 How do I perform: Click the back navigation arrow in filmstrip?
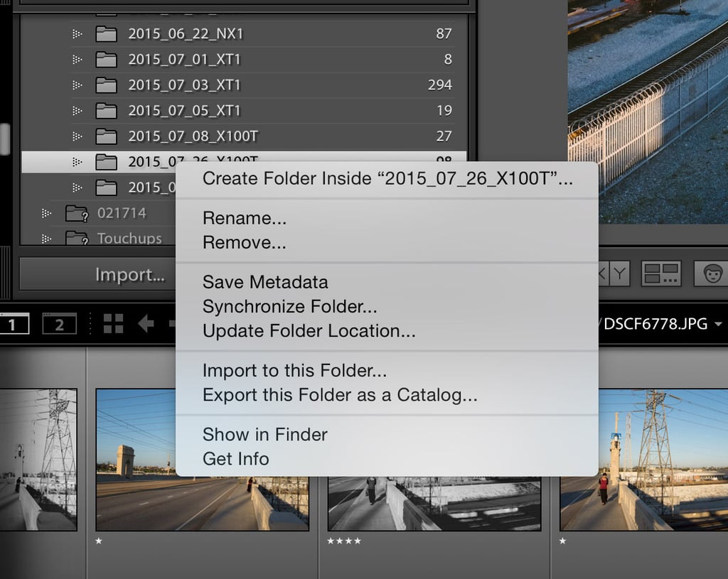(146, 323)
